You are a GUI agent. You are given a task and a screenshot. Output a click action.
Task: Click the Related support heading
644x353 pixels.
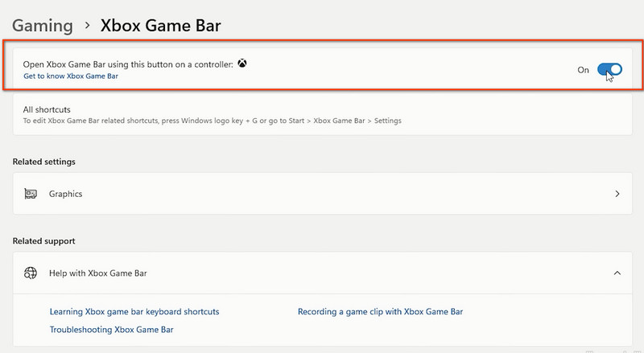[44, 241]
